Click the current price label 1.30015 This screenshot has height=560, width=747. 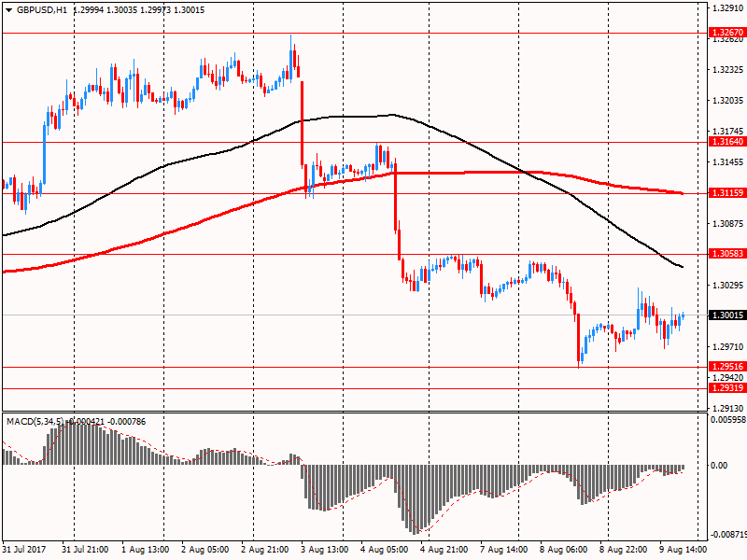click(x=727, y=315)
